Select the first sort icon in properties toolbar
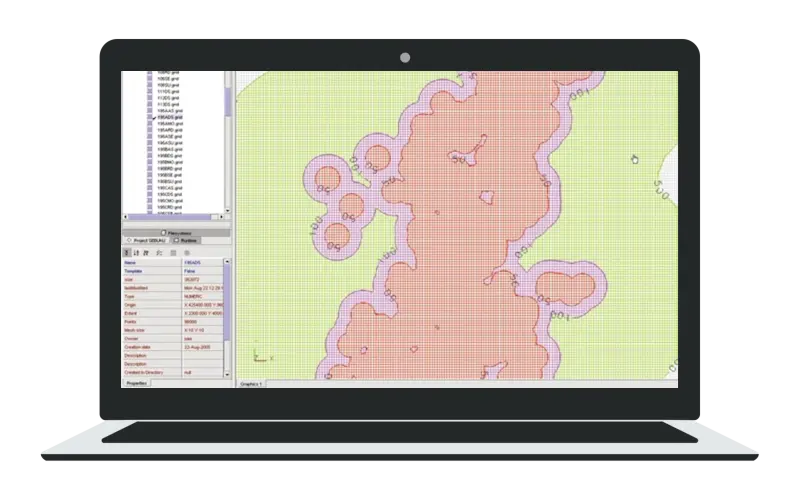The image size is (800, 500). tap(127, 253)
